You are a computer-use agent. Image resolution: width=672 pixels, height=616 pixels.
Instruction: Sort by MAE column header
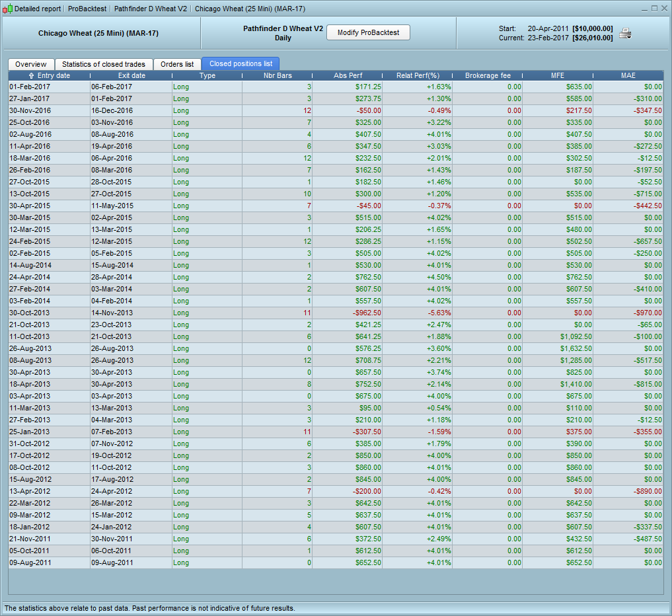(x=628, y=75)
